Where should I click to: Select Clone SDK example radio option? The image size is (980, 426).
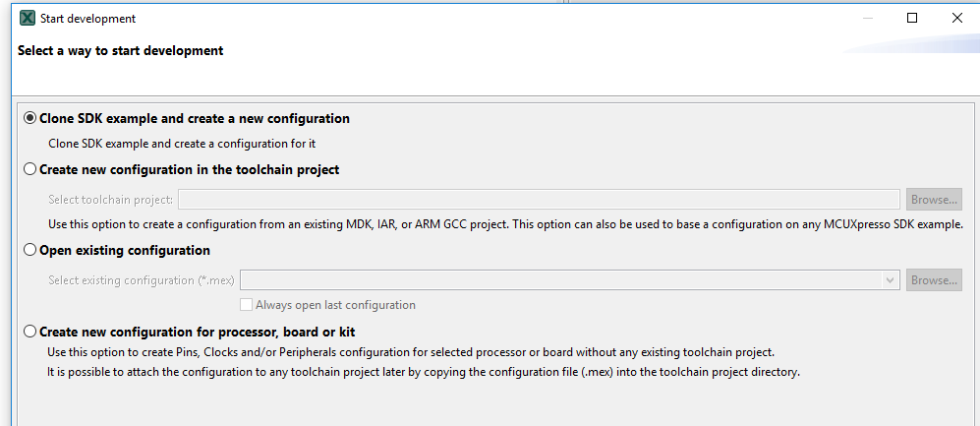[29, 118]
